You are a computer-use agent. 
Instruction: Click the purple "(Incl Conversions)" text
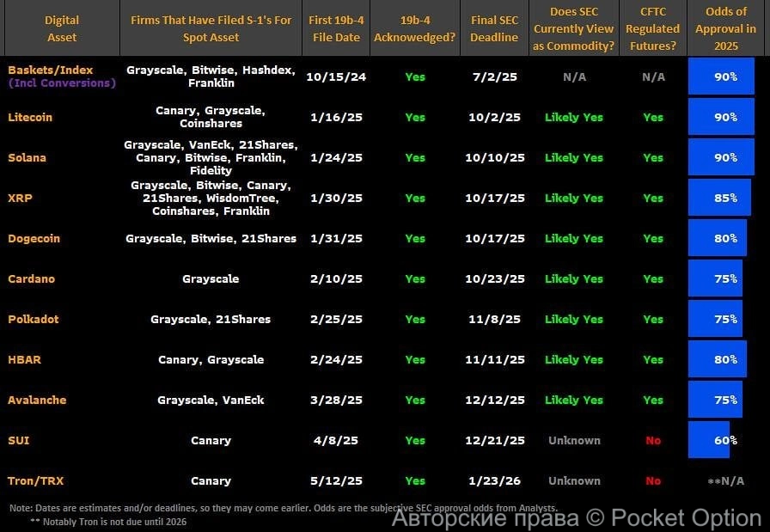62,83
